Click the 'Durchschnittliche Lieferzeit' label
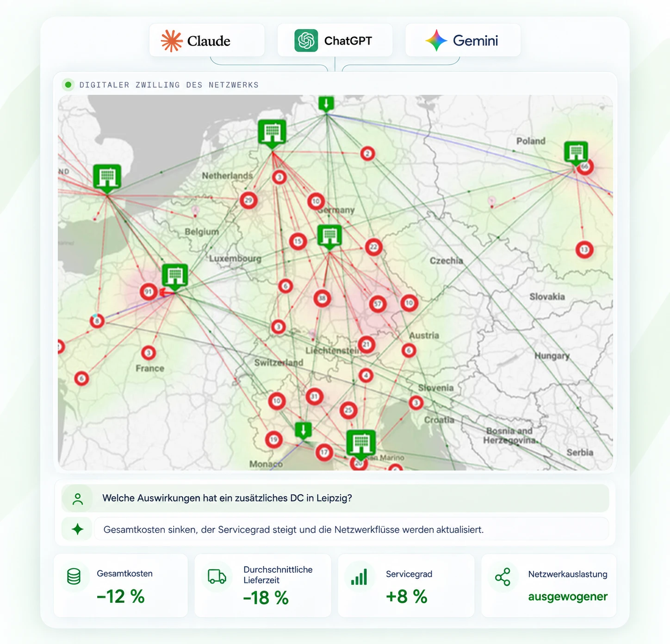Screen dimensions: 670x644 278,575
